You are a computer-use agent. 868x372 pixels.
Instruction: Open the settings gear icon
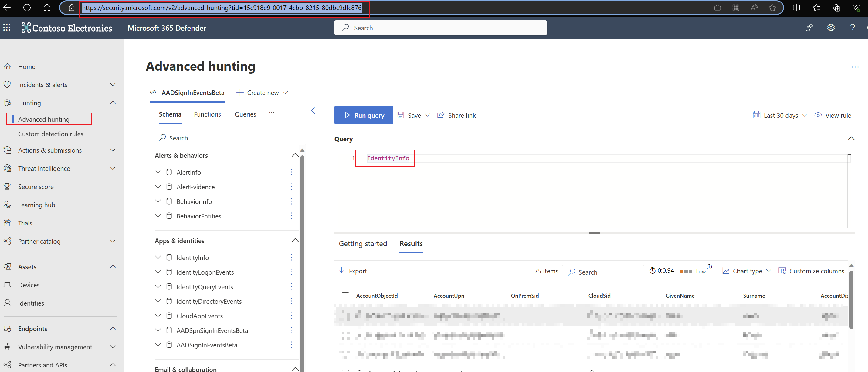pos(831,28)
